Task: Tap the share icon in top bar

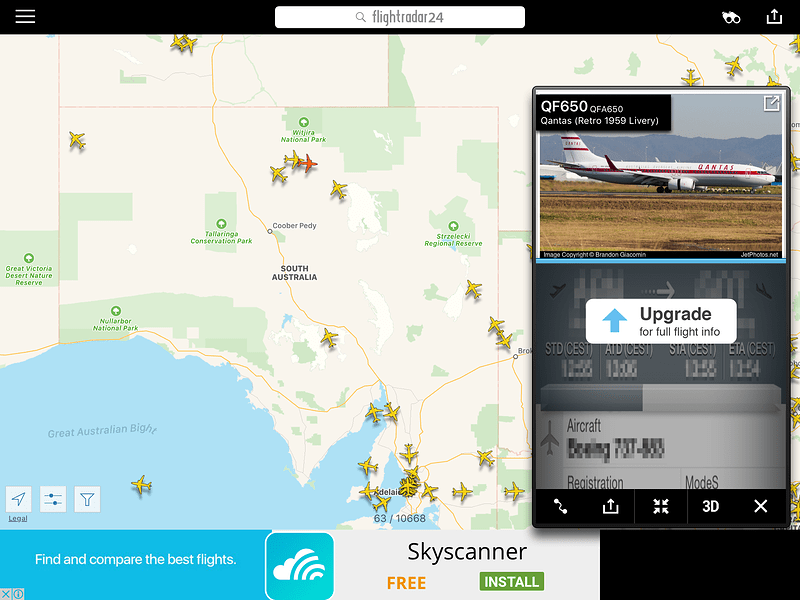Action: click(x=774, y=17)
